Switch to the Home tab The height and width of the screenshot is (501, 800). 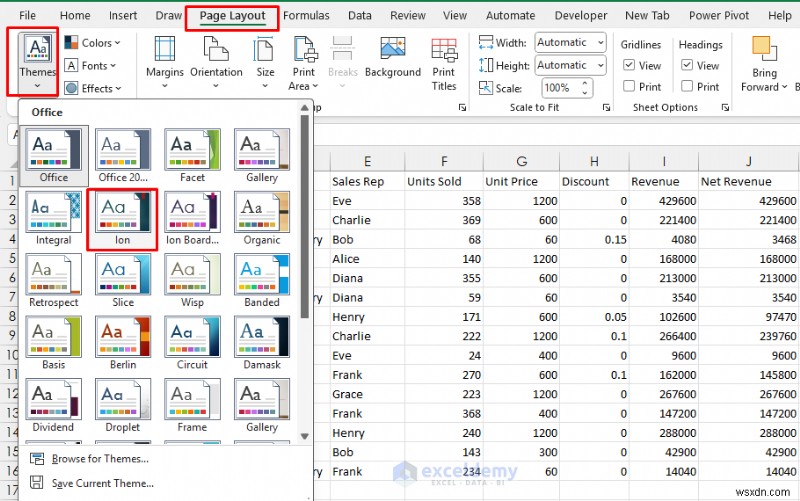coord(75,15)
